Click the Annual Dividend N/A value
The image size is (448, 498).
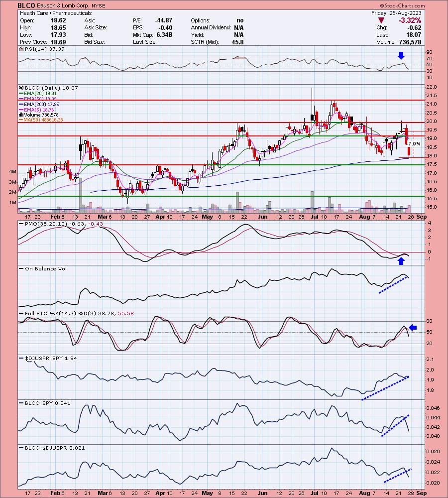click(239, 27)
